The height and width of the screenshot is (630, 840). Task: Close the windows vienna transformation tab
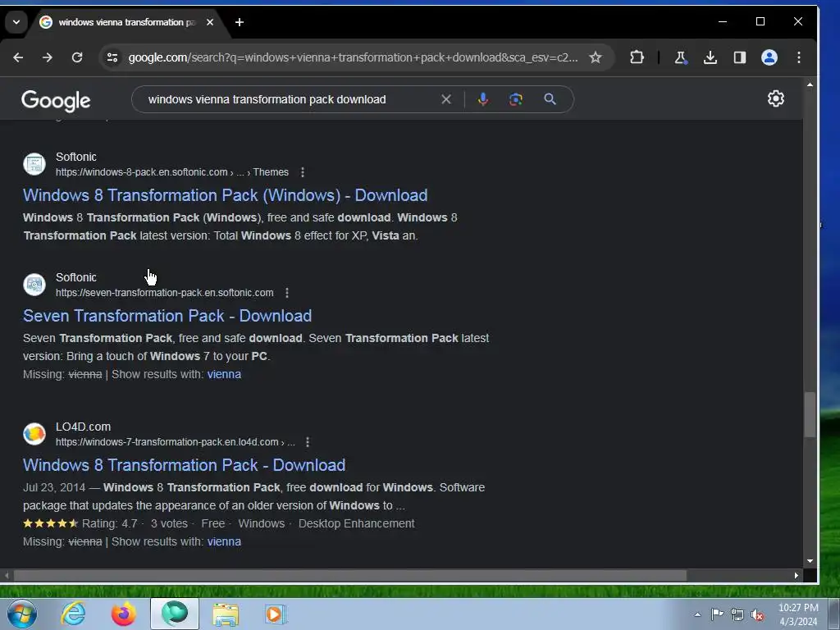[210, 22]
